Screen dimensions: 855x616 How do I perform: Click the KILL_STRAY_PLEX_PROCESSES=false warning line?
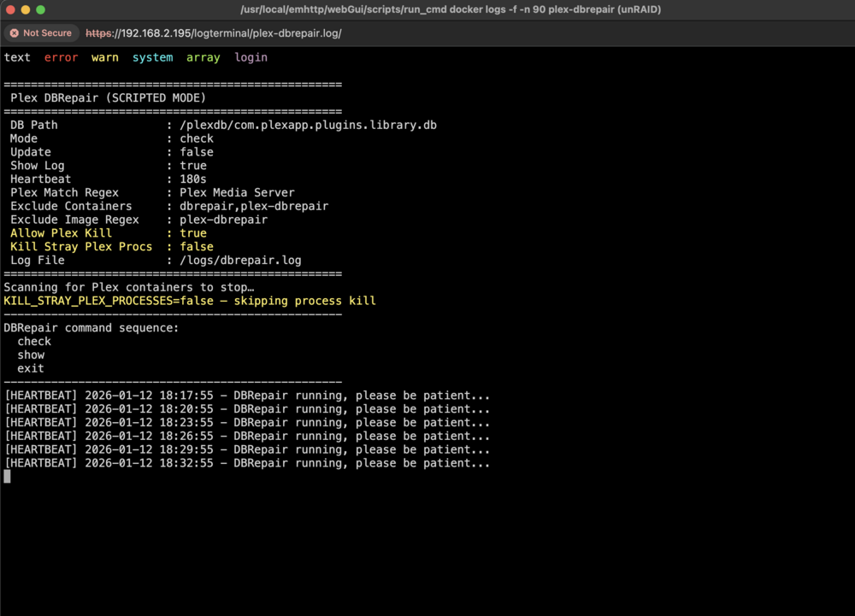pos(190,302)
